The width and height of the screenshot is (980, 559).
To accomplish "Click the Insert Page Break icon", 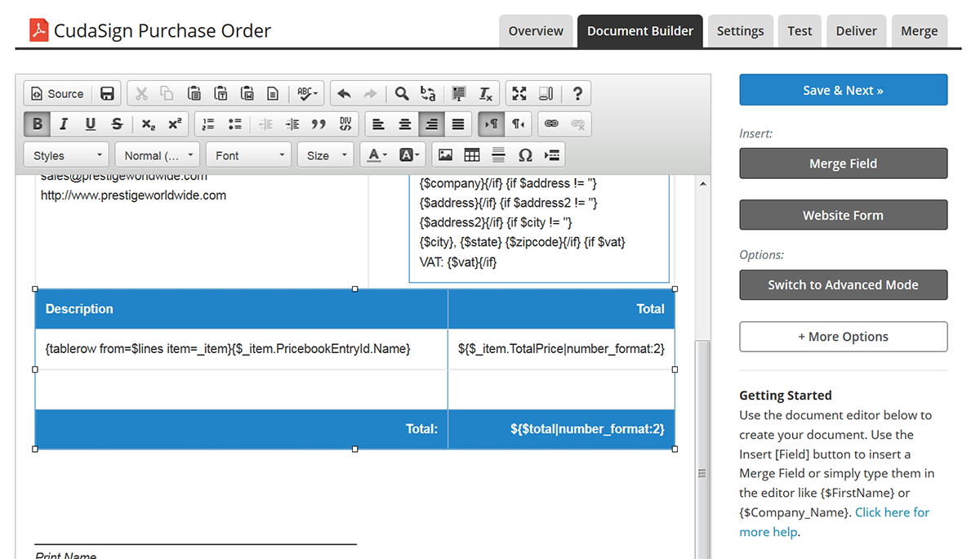I will click(x=552, y=155).
